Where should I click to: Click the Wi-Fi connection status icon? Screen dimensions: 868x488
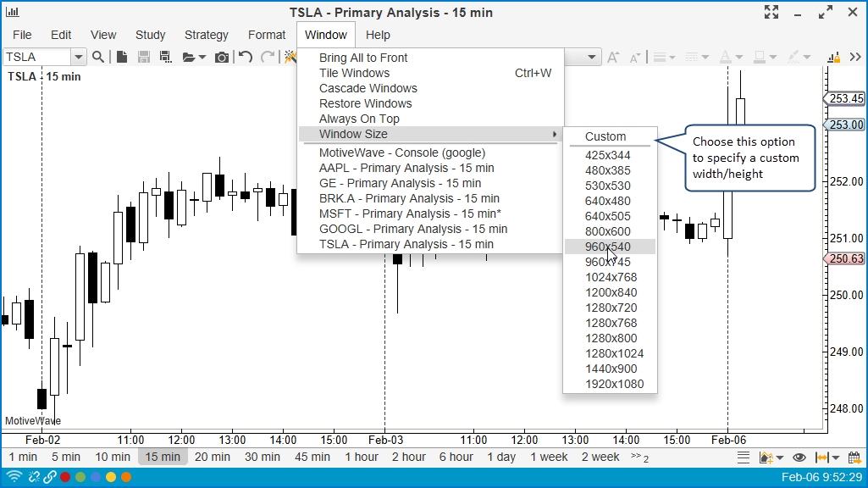pyautogui.click(x=14, y=476)
